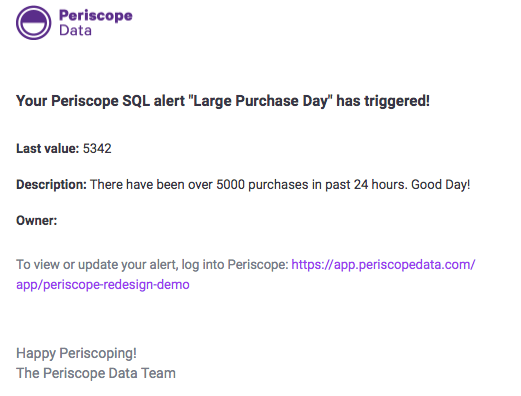Click the bold "Description:" label
This screenshot has width=521, height=396.
coord(51,184)
